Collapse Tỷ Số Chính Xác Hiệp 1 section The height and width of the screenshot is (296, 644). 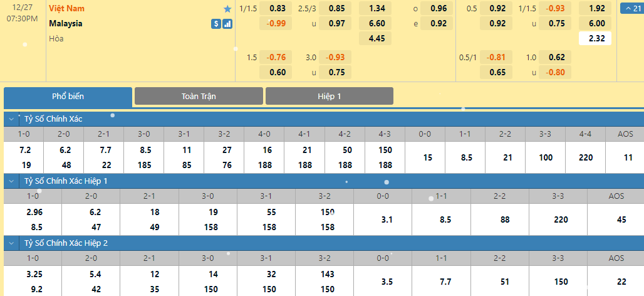click(11, 181)
